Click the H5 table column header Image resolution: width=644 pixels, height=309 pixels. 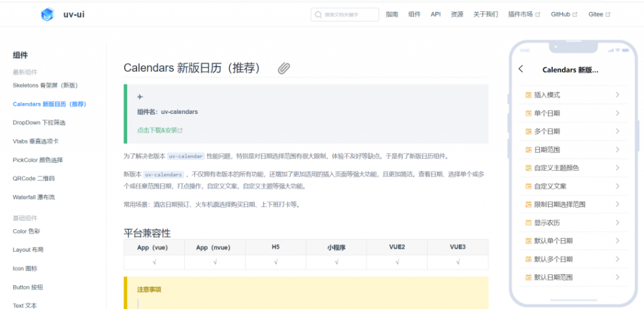[x=275, y=247]
